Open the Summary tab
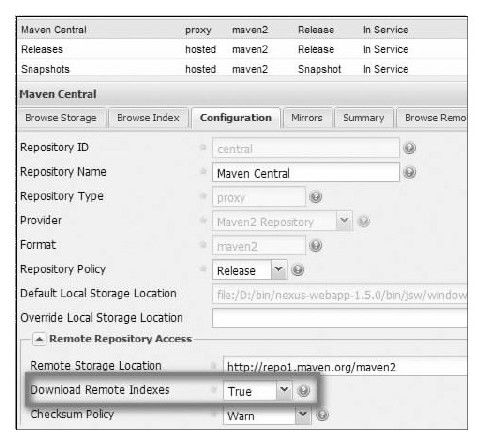 [x=364, y=118]
